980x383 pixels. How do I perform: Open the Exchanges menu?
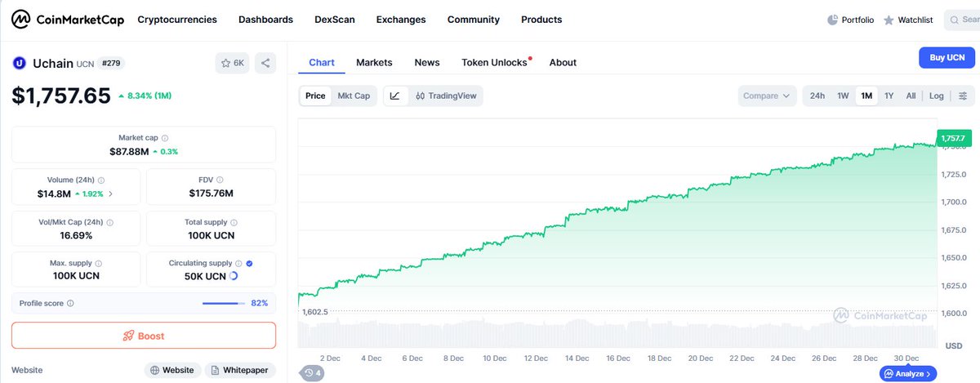point(401,20)
